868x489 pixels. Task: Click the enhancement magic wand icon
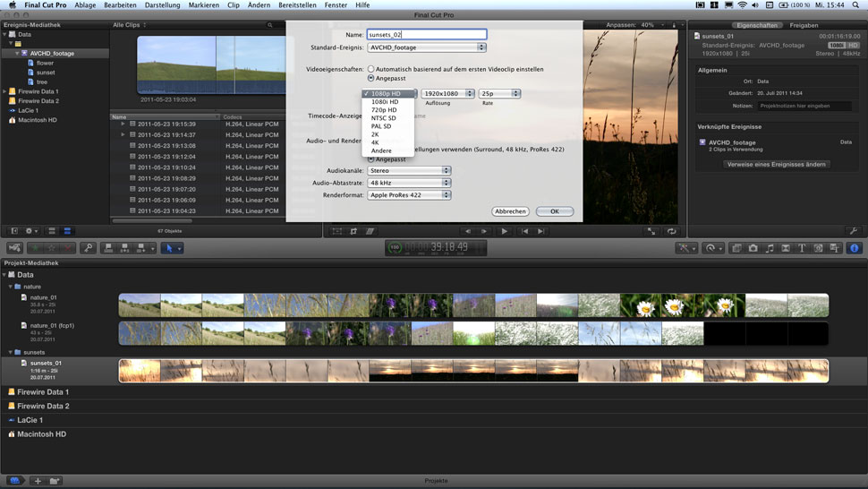point(686,248)
